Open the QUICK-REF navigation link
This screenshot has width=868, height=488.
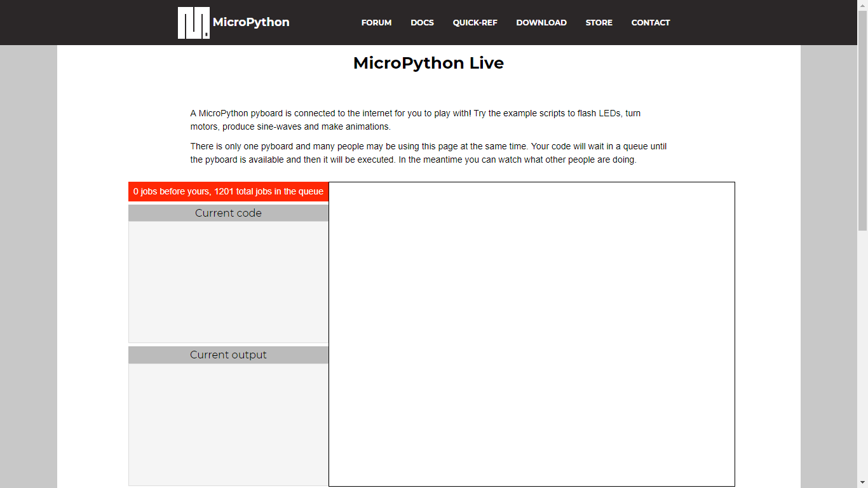click(x=475, y=23)
